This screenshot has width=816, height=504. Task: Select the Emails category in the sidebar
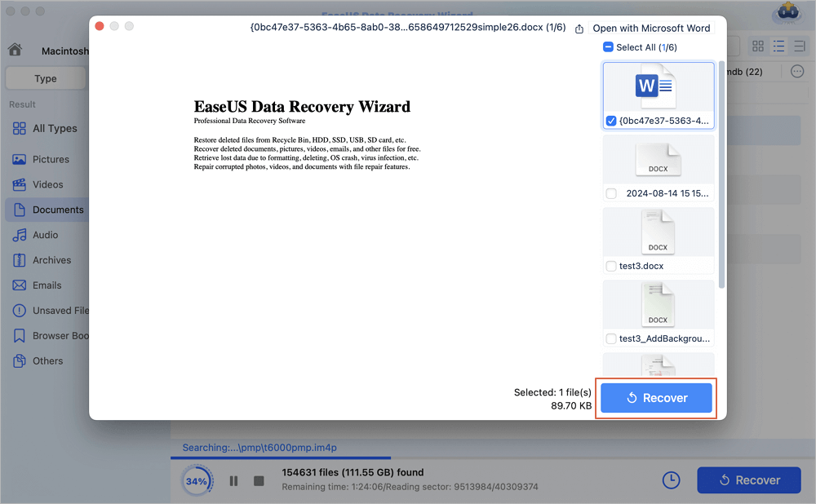click(45, 285)
